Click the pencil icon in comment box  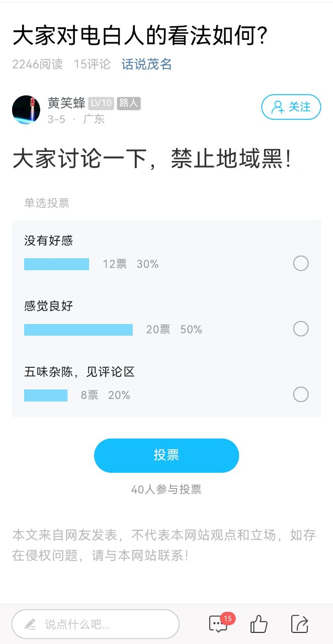pyautogui.click(x=30, y=624)
